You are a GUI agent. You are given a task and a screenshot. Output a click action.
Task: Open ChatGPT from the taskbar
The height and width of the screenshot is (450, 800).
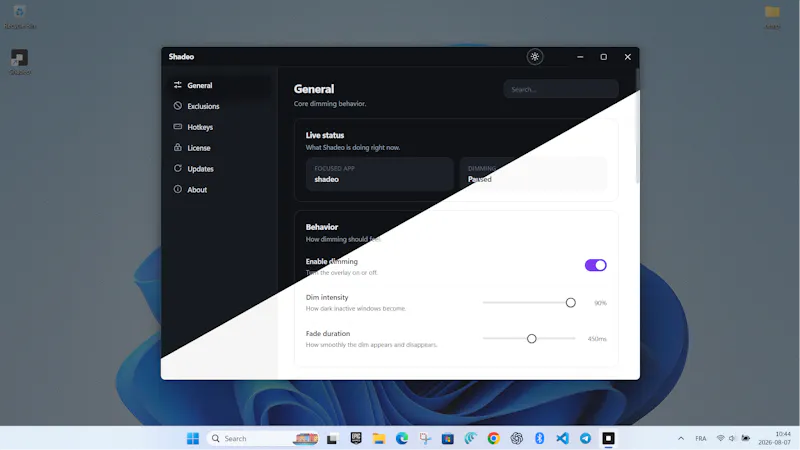(x=517, y=438)
